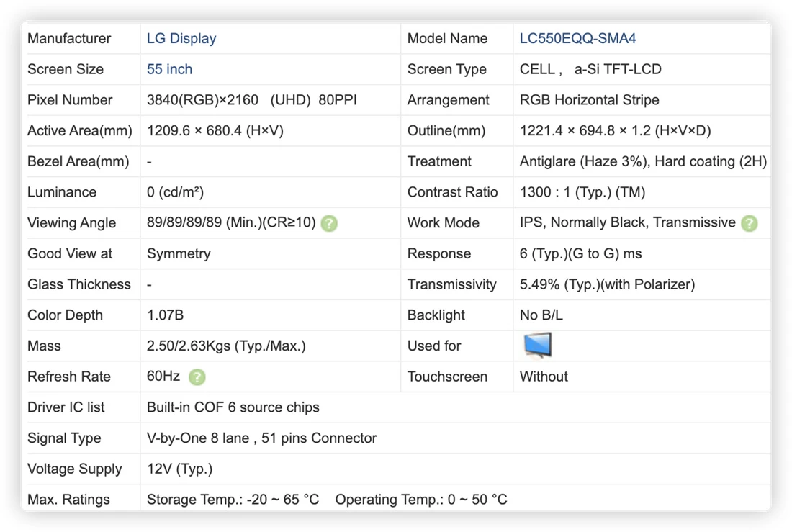The image size is (792, 532).
Task: Click the Treatment label
Action: [439, 162]
